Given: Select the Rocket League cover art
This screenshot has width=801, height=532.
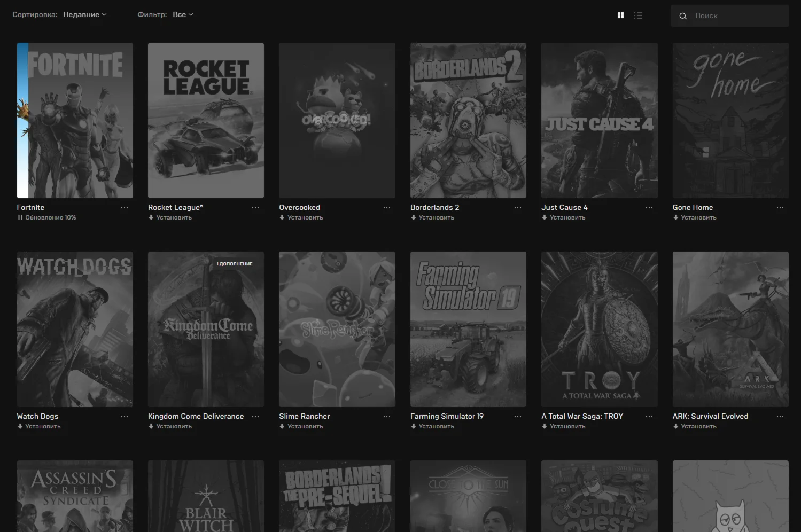Looking at the screenshot, I should pos(206,120).
